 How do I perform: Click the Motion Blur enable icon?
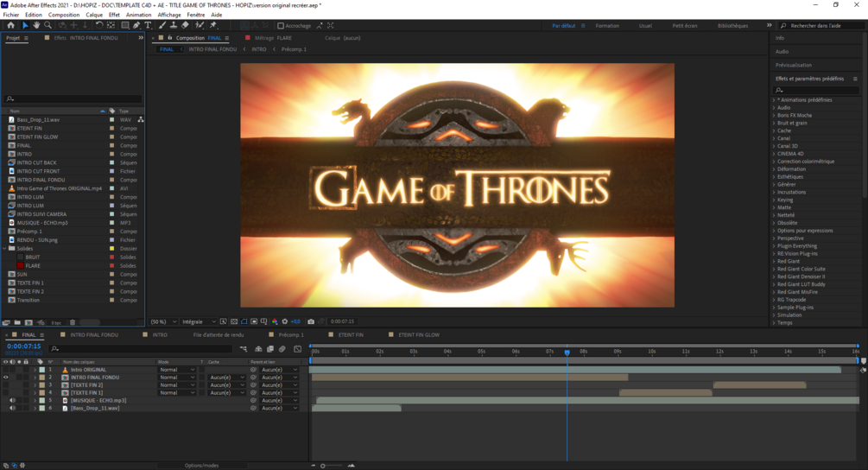pos(282,349)
